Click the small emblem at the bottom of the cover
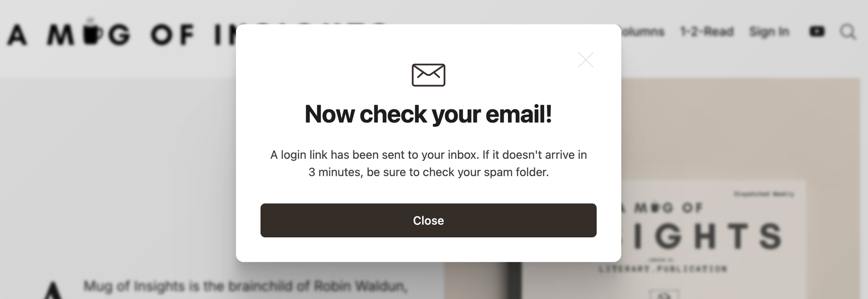Screen dimensions: 868x299 point(664,294)
